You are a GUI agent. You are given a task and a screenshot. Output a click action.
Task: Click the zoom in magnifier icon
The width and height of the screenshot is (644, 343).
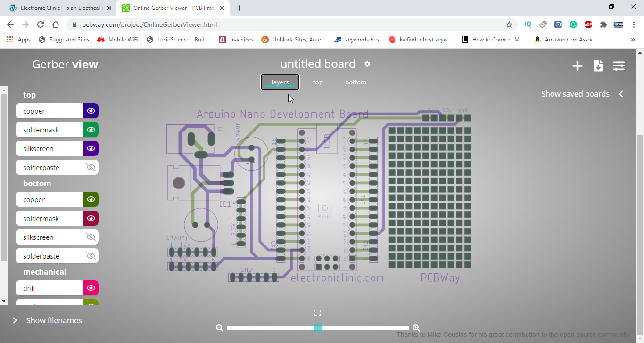tap(416, 328)
